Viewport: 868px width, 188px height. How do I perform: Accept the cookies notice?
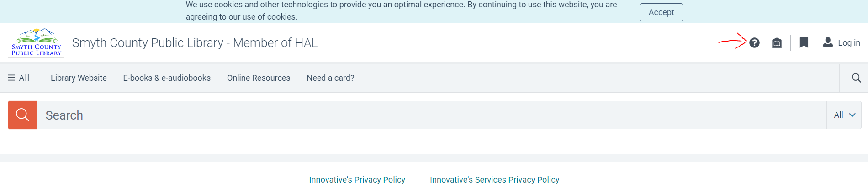661,12
